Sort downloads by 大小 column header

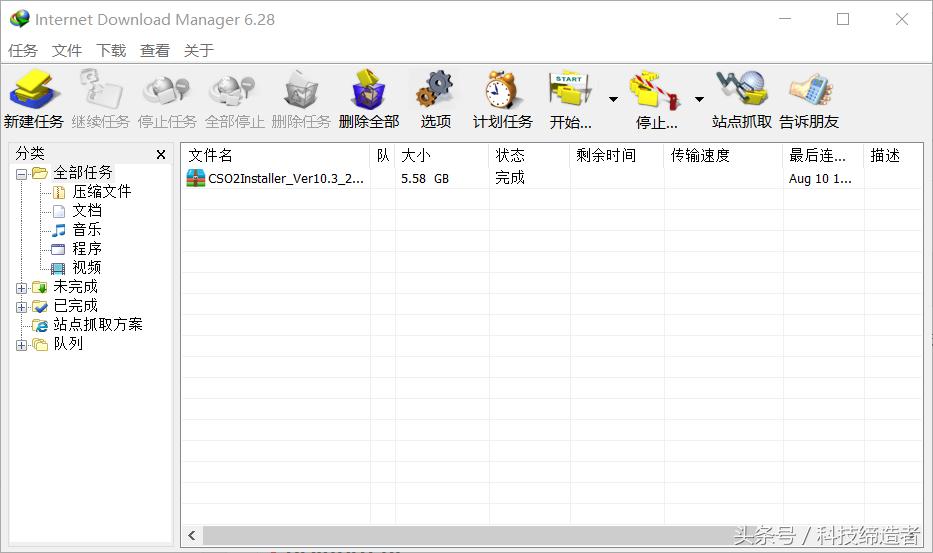point(416,155)
